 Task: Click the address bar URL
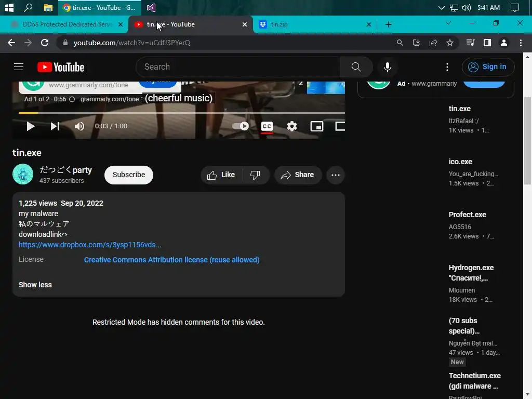(132, 43)
